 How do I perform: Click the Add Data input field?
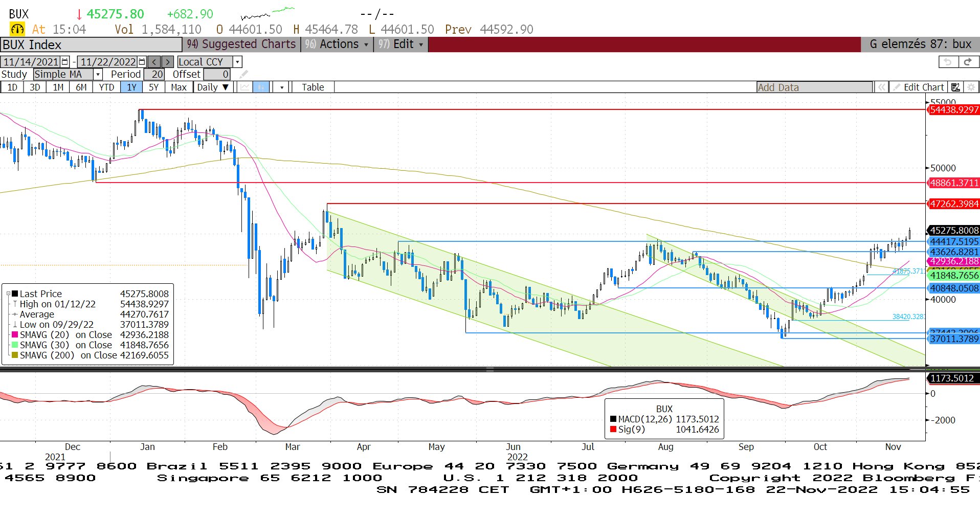tap(814, 87)
